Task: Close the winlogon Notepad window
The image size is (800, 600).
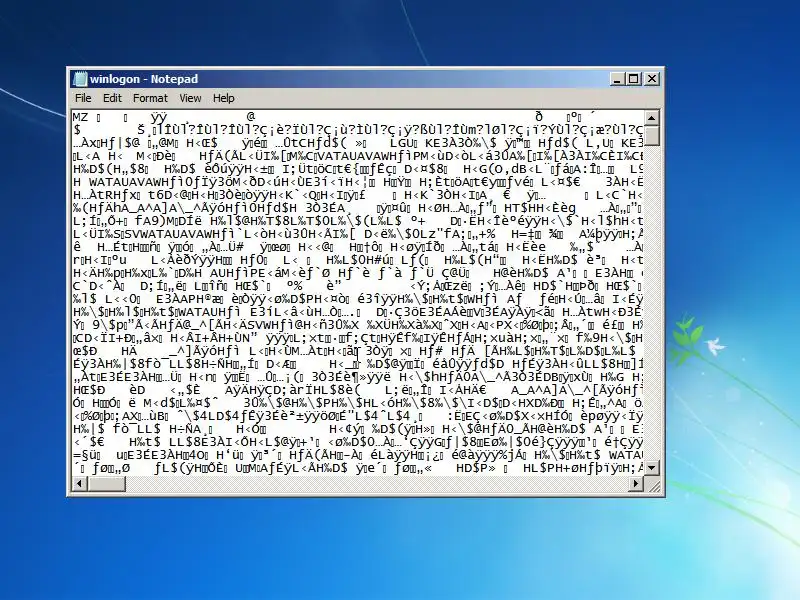Action: pos(652,79)
